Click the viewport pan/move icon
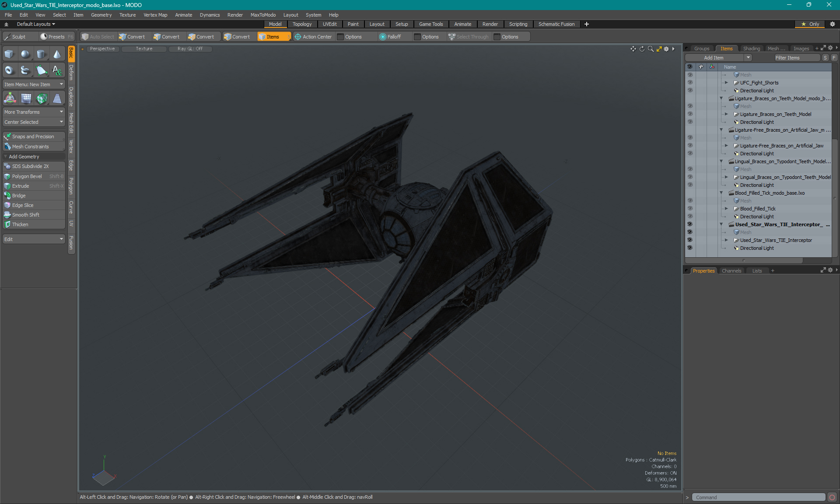Screen dimensions: 840x504 633,49
